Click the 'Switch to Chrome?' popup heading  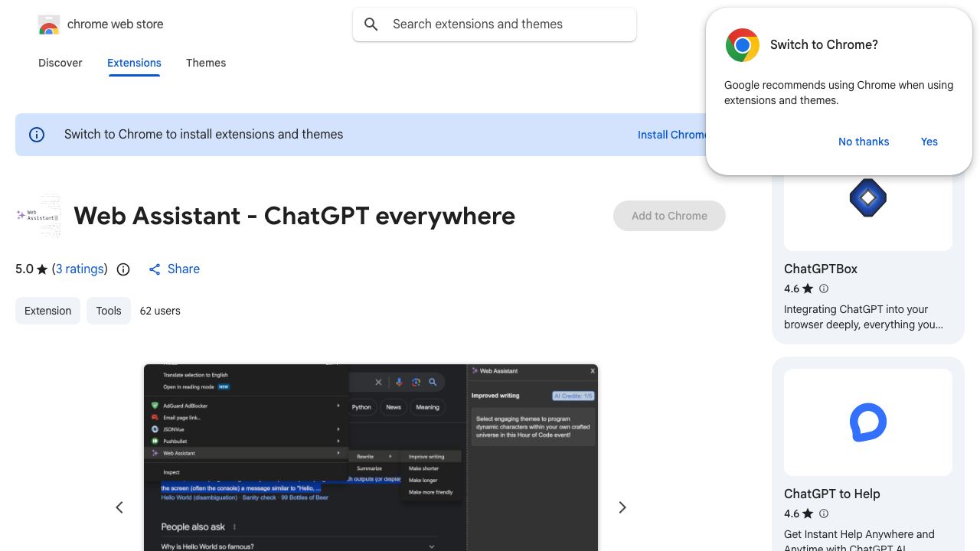tap(824, 45)
